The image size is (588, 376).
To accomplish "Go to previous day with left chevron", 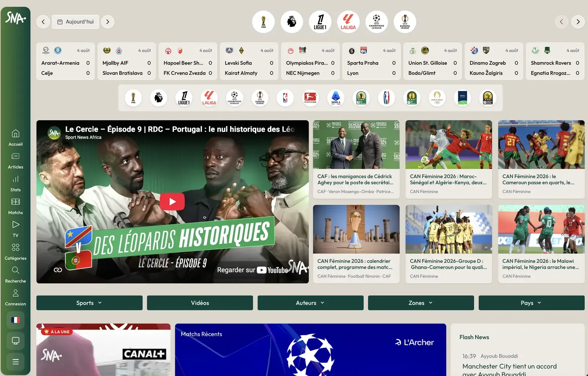I will [43, 22].
